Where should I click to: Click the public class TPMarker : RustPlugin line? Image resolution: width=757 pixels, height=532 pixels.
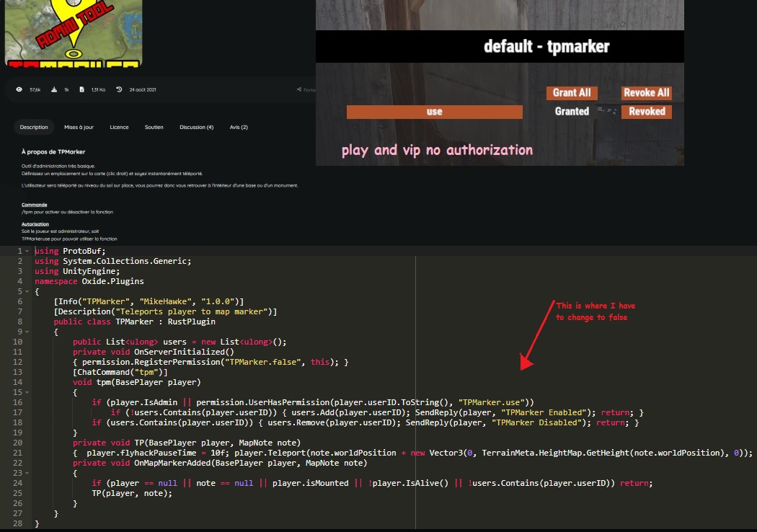point(135,322)
